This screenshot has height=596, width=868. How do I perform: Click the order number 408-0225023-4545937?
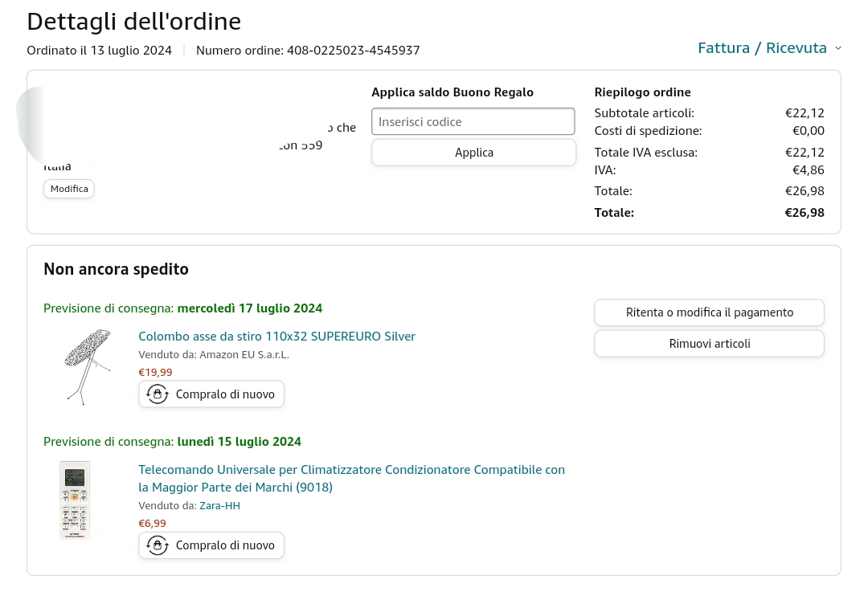click(353, 51)
